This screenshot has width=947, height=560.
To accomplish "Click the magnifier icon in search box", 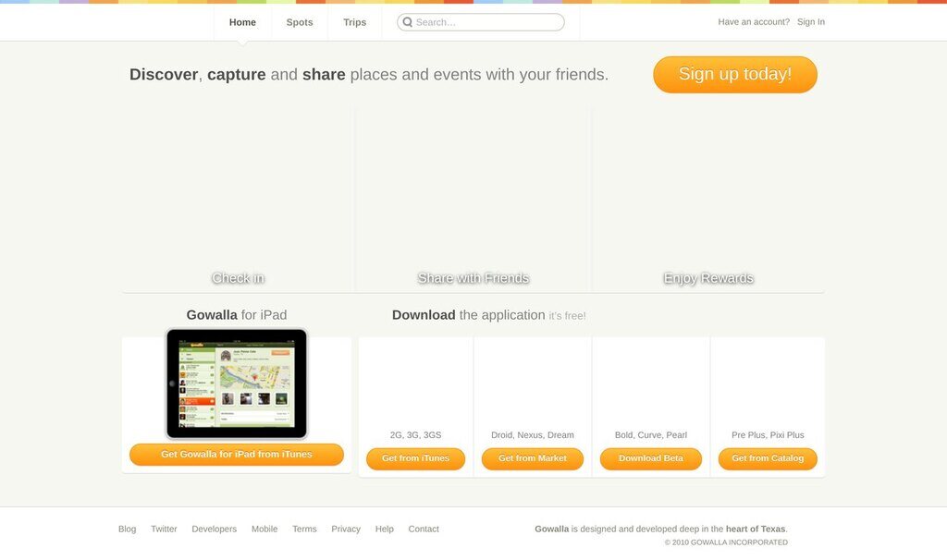I will coord(408,22).
